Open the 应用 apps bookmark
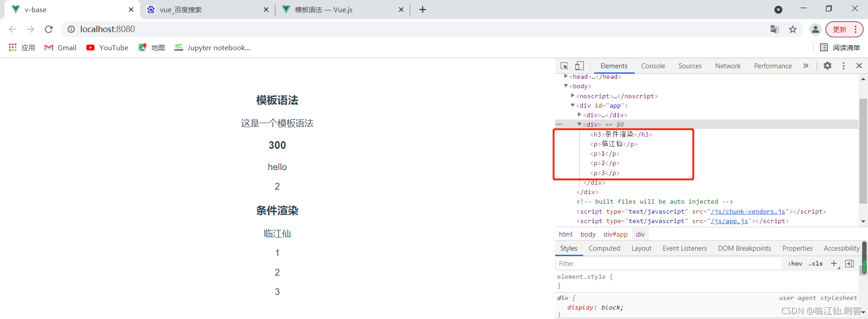The width and height of the screenshot is (868, 319). coord(22,48)
